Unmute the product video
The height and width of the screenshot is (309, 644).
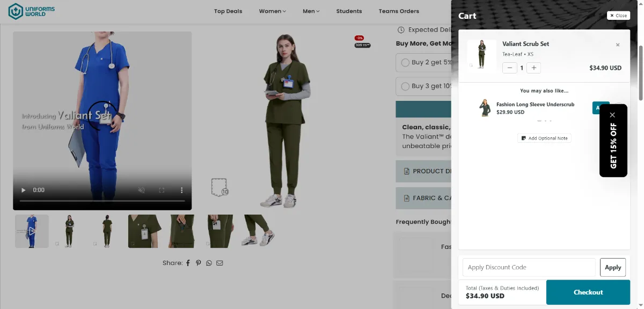coord(142,190)
